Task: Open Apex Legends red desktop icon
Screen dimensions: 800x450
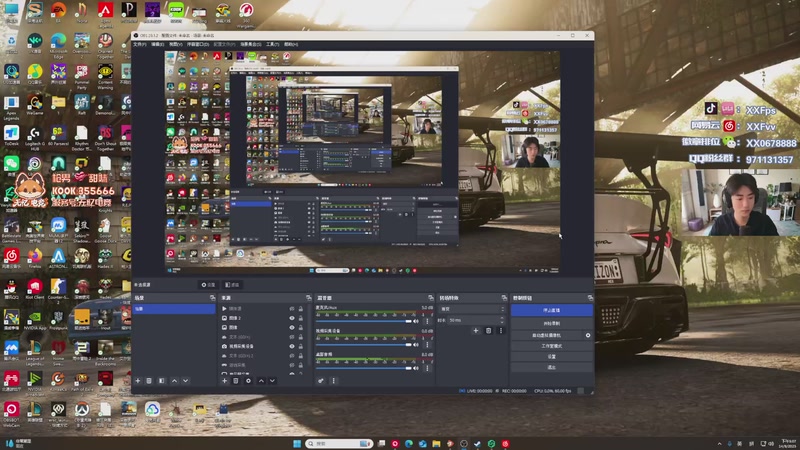Action: 105,12
